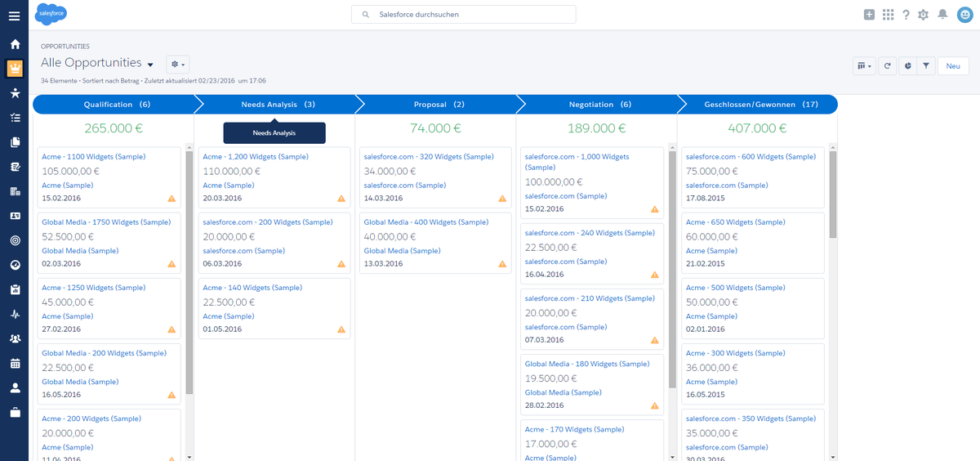The height and width of the screenshot is (461, 980).
Task: Open salesforce.com - 320 Widgets opportunity
Action: click(x=429, y=156)
